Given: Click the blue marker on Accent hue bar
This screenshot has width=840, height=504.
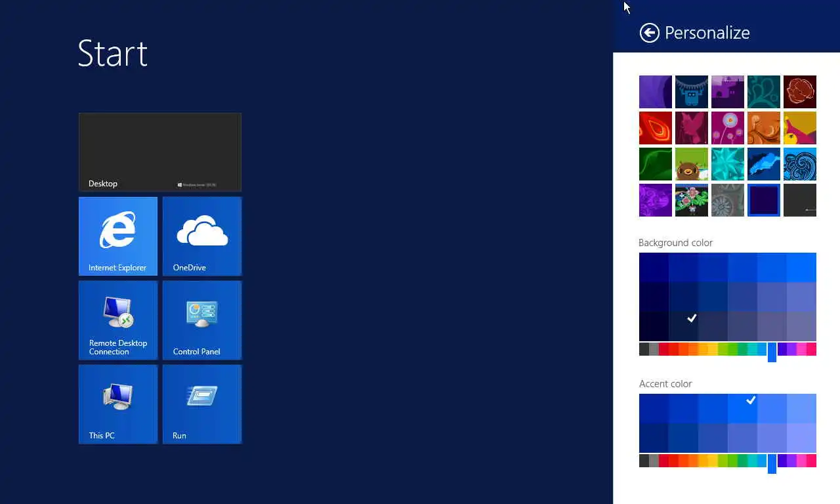Looking at the screenshot, I should (772, 463).
